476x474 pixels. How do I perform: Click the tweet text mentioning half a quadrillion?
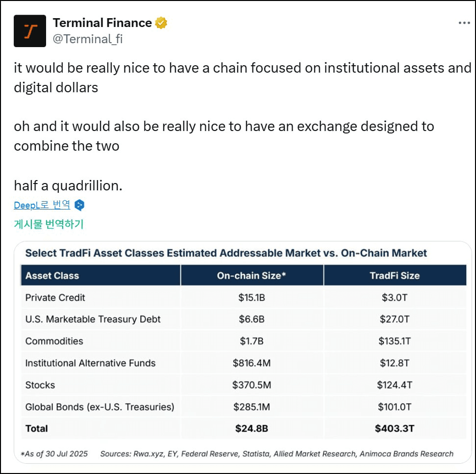coord(68,185)
